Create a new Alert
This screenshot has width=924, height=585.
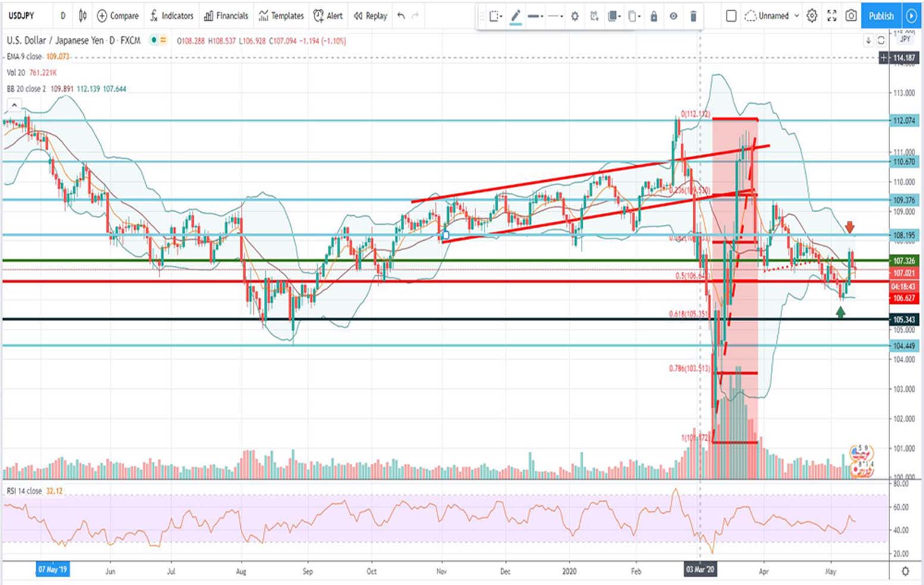[x=328, y=16]
